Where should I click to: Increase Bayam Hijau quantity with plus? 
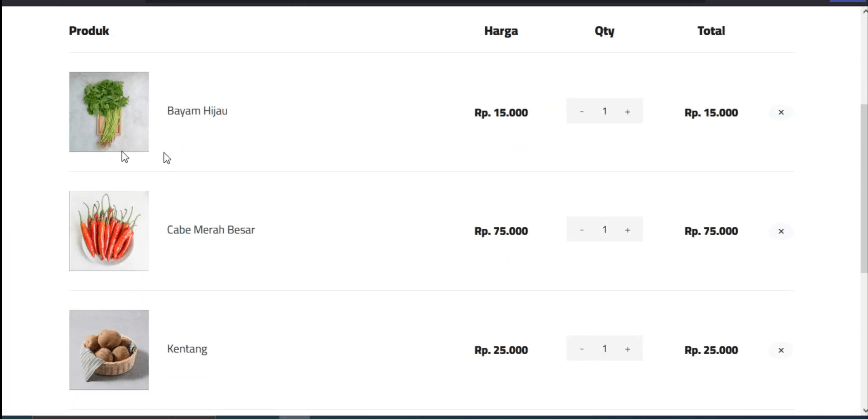(627, 112)
